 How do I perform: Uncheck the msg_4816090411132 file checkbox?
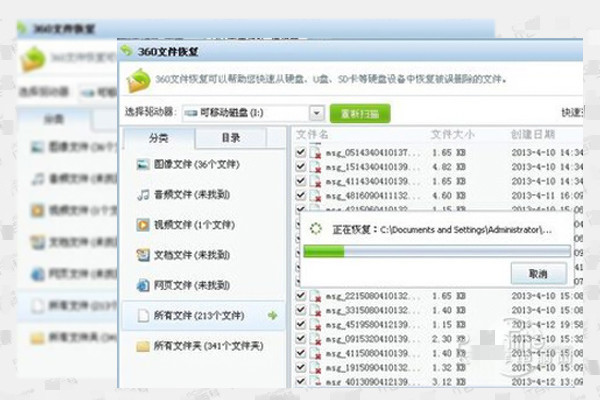300,196
